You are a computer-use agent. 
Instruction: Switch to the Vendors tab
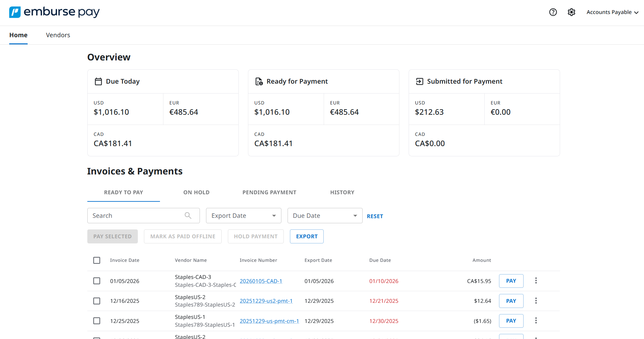58,35
